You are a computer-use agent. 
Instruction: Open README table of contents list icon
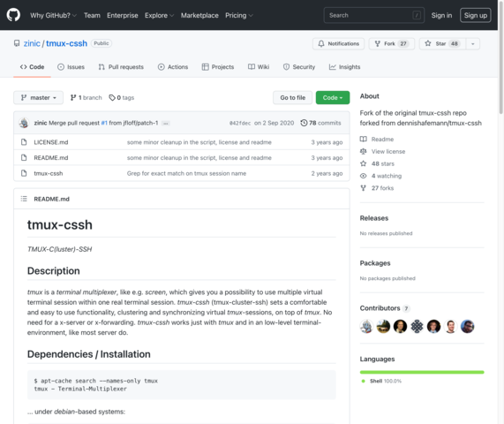(24, 199)
